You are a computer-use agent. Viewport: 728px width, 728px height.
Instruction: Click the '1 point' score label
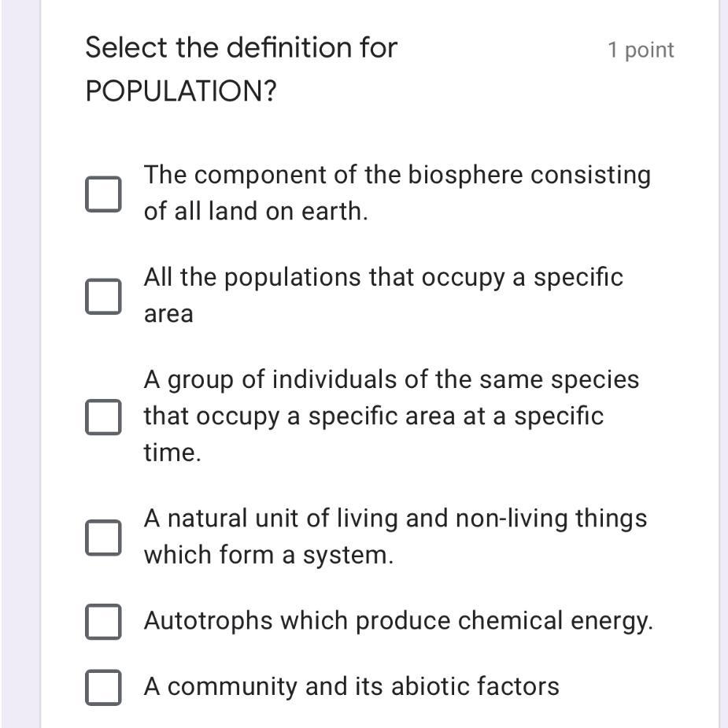pyautogui.click(x=641, y=50)
